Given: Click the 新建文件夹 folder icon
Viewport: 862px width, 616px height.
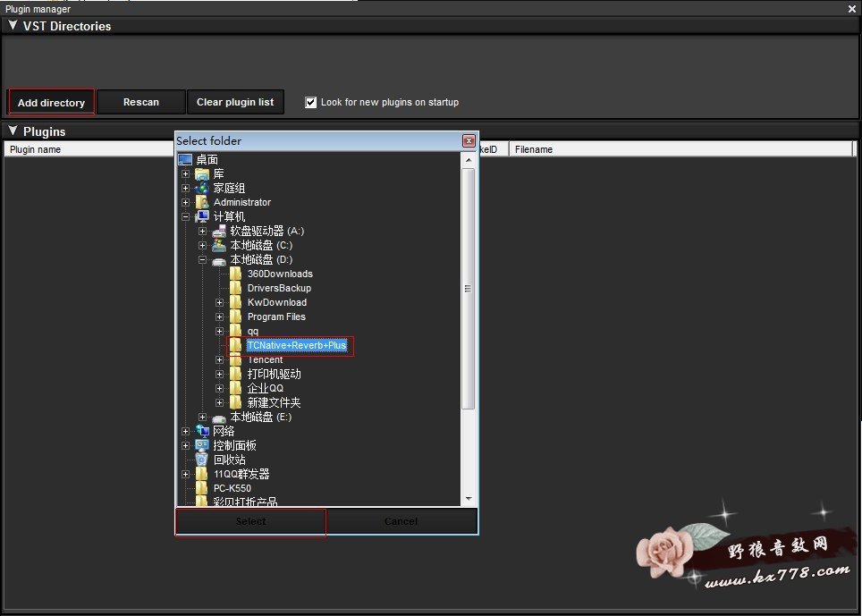Looking at the screenshot, I should tap(235, 402).
